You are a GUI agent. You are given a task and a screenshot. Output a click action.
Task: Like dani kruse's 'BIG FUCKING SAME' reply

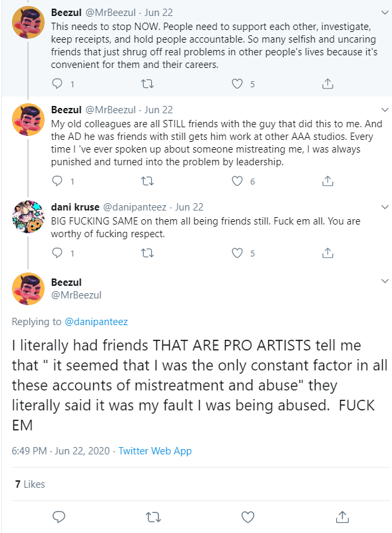(x=237, y=253)
